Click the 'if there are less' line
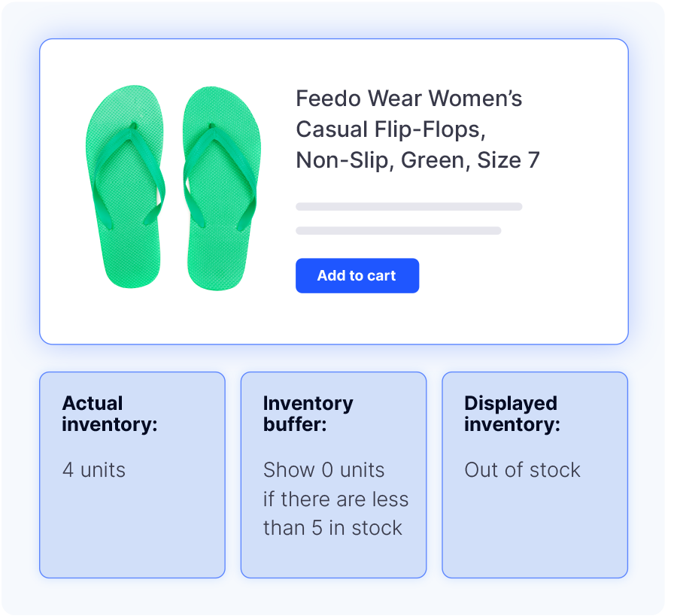Screen dimensions: 677x616 336,499
